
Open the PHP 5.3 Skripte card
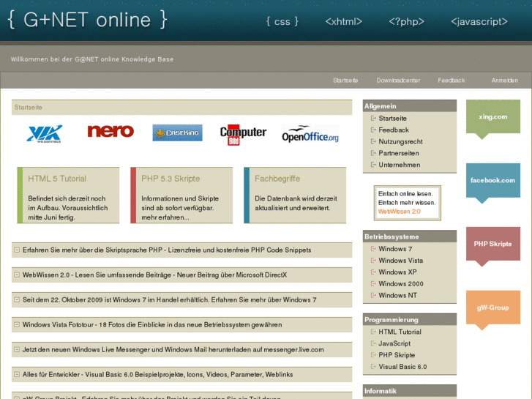click(x=181, y=195)
